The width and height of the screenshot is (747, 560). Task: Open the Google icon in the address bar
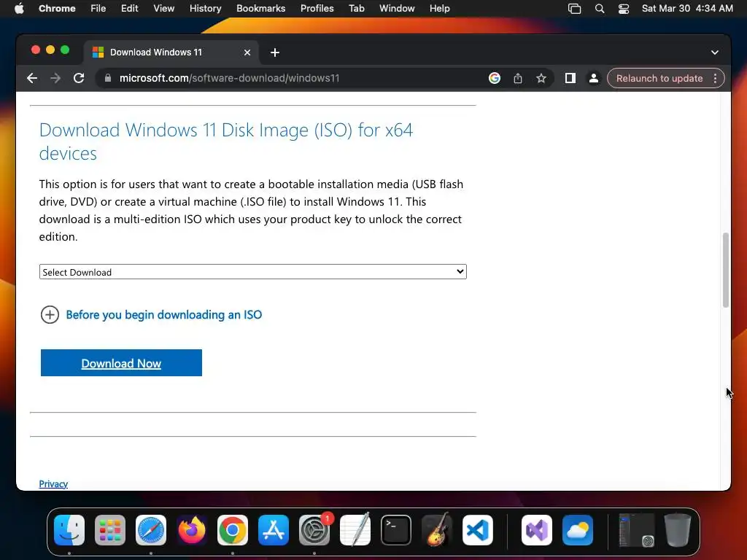coord(495,78)
